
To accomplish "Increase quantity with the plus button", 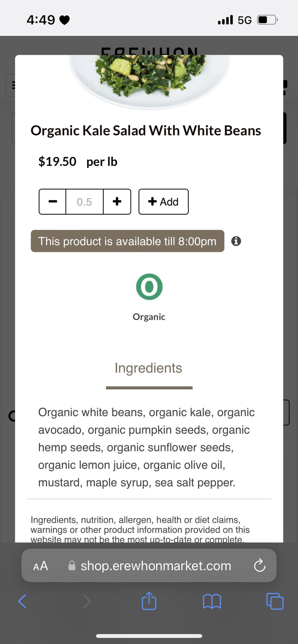I will (x=117, y=202).
